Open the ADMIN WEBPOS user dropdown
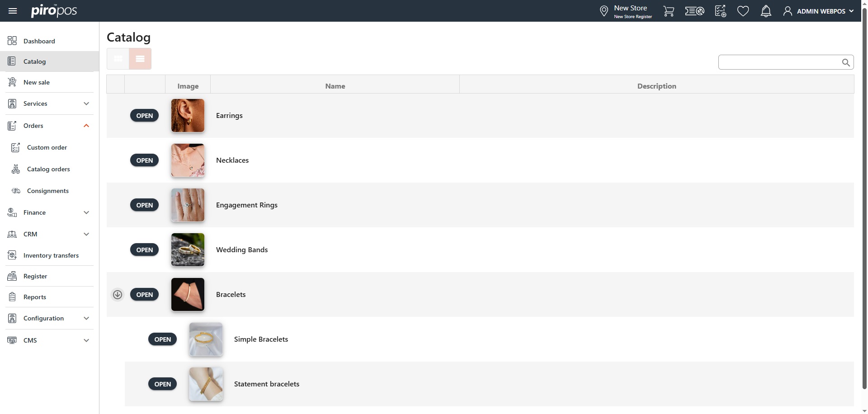The image size is (868, 414). pyautogui.click(x=819, y=11)
